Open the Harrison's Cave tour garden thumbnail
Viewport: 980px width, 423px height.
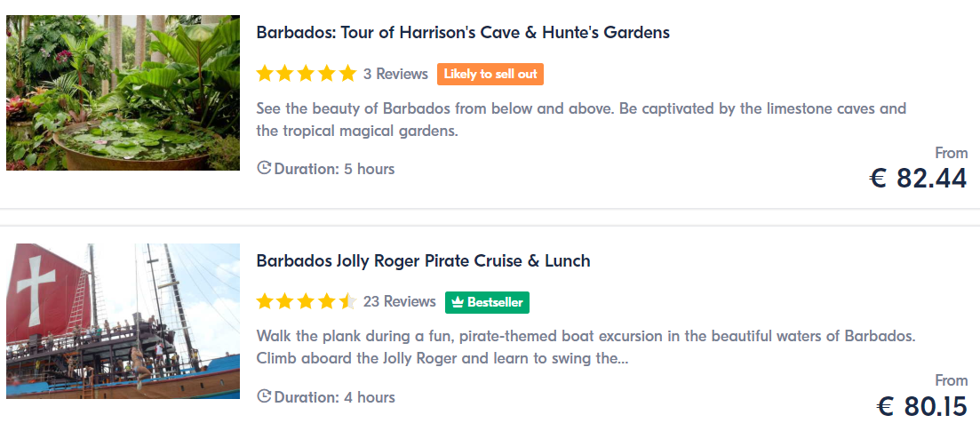coord(123,92)
